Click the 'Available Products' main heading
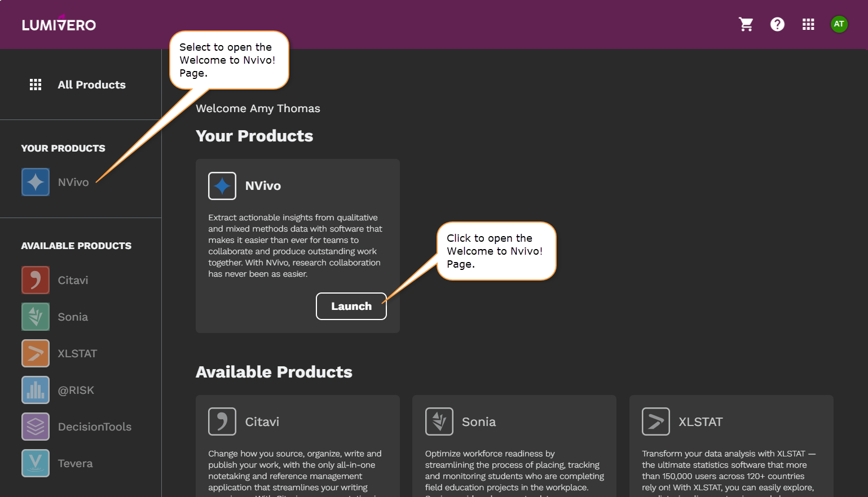The height and width of the screenshot is (497, 868). (x=274, y=372)
